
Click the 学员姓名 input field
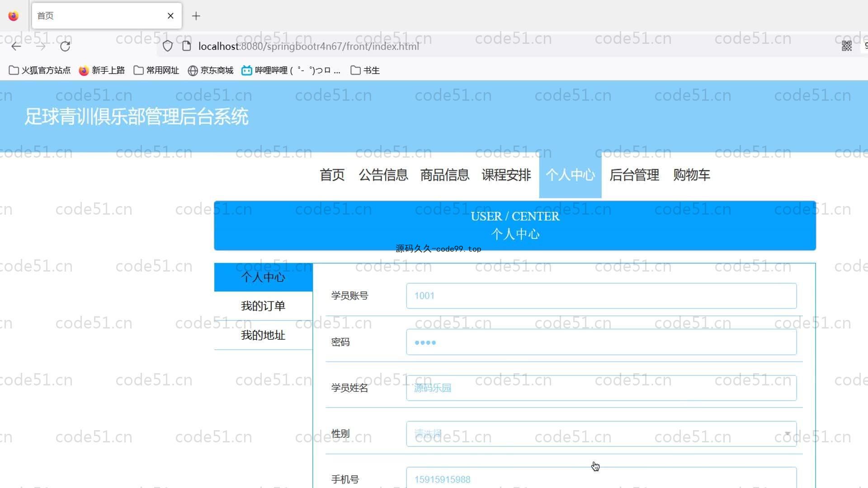point(601,388)
